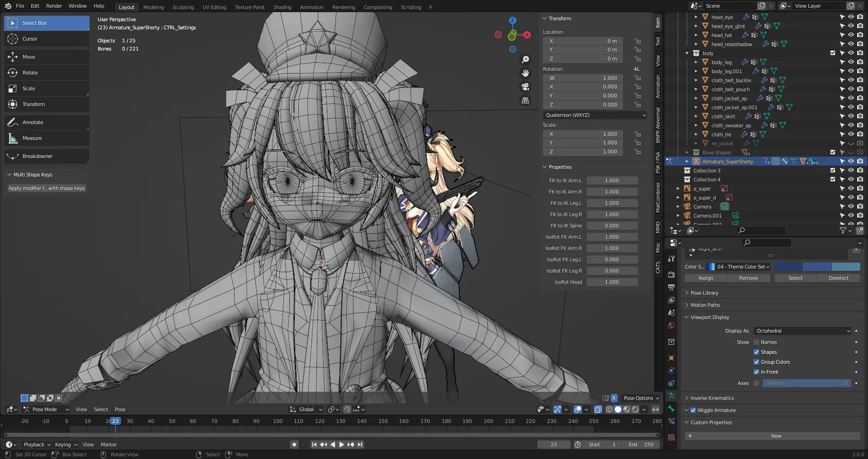Viewport: 868px width, 459px height.
Task: Jump to the end frame
Action: pyautogui.click(x=360, y=444)
